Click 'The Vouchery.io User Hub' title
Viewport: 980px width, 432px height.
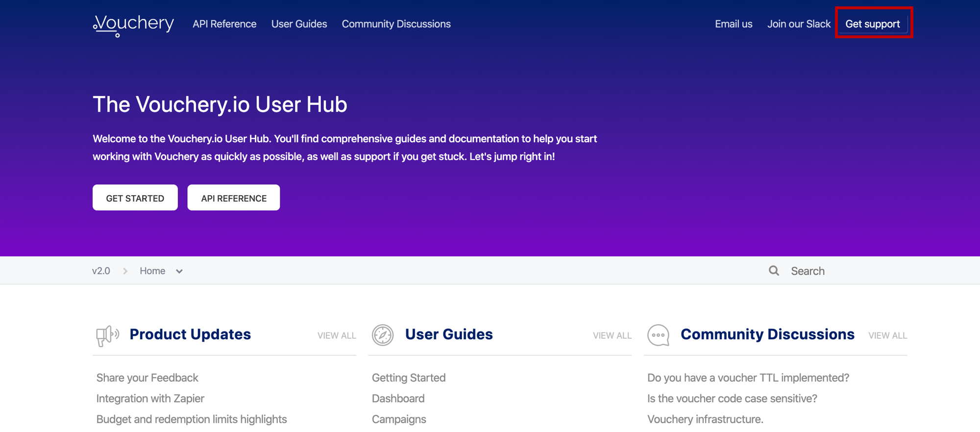tap(220, 104)
